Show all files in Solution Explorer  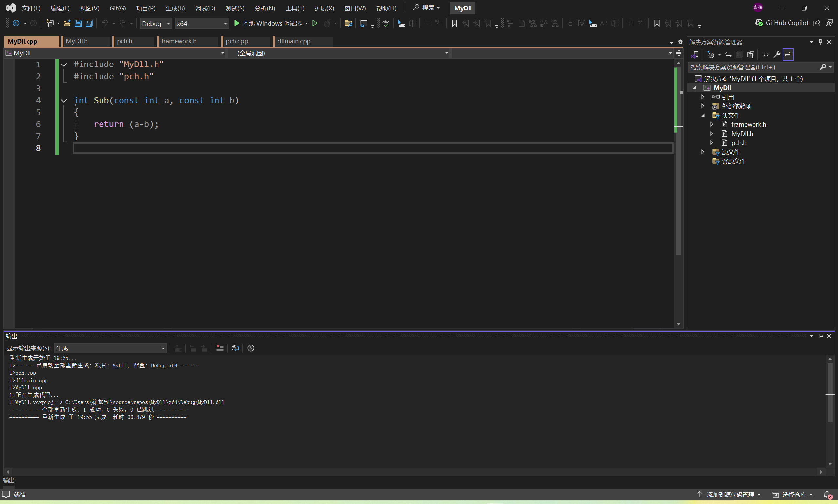[751, 55]
